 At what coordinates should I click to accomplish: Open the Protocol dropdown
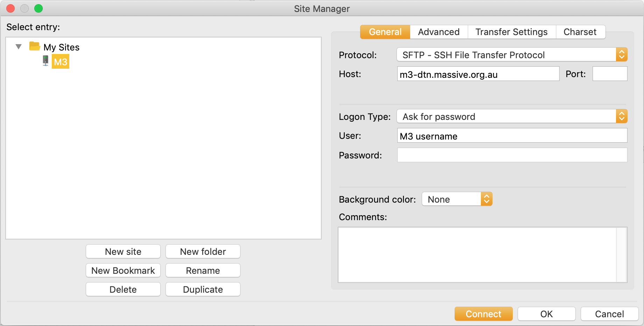tap(511, 55)
